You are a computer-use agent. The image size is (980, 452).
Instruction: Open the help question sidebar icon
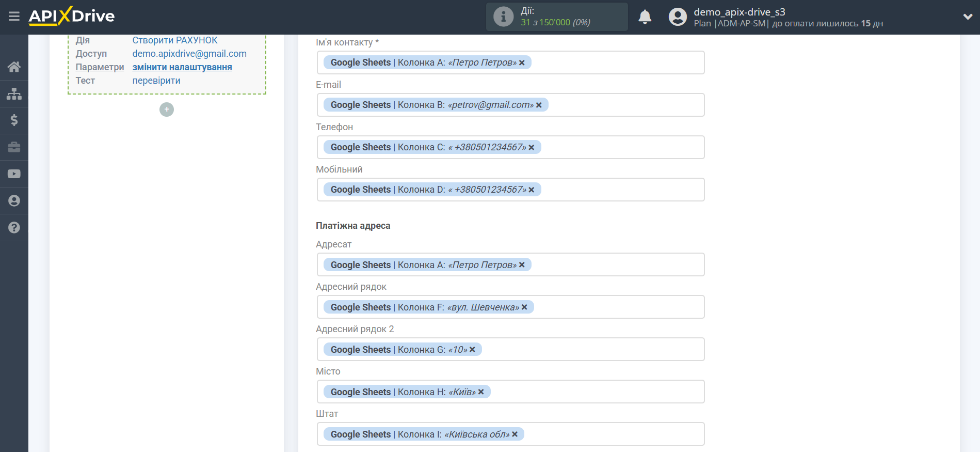(14, 228)
